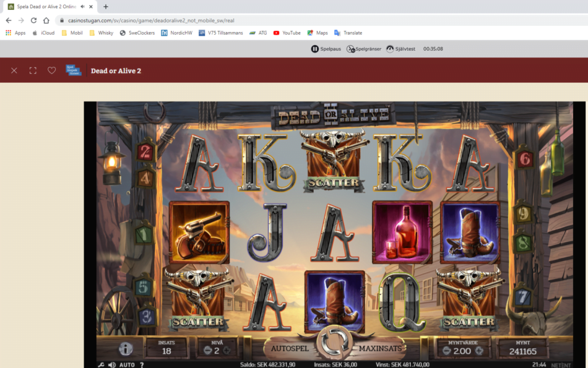Viewport: 588px width, 368px height.
Task: Select payline marker 3
Action: (146, 317)
